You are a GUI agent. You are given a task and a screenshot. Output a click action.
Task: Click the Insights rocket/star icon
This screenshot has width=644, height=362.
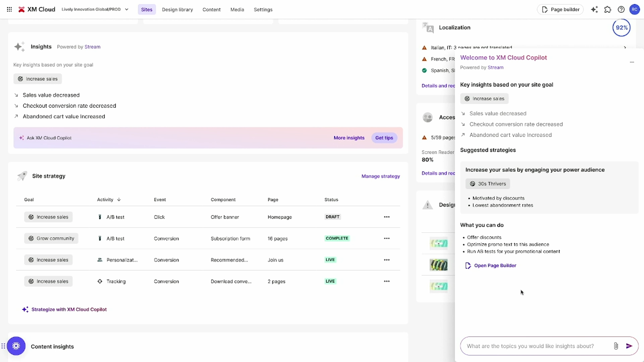(19, 46)
